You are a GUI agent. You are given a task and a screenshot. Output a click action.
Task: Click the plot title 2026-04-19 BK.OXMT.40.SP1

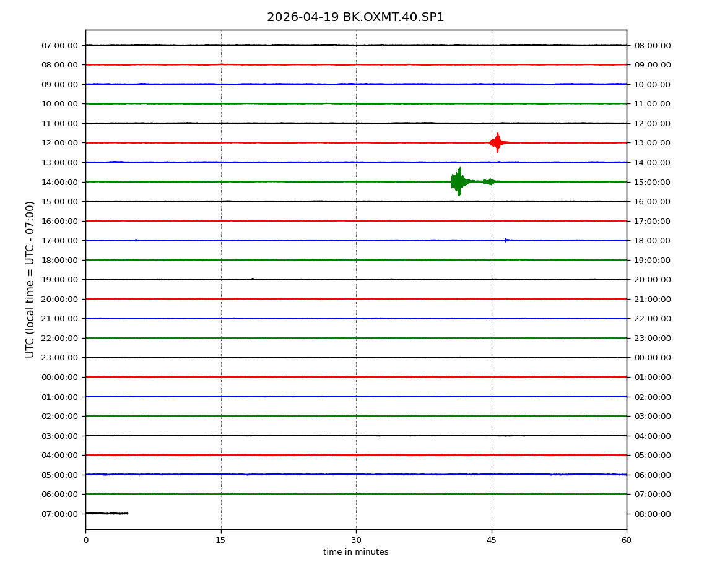355,17
